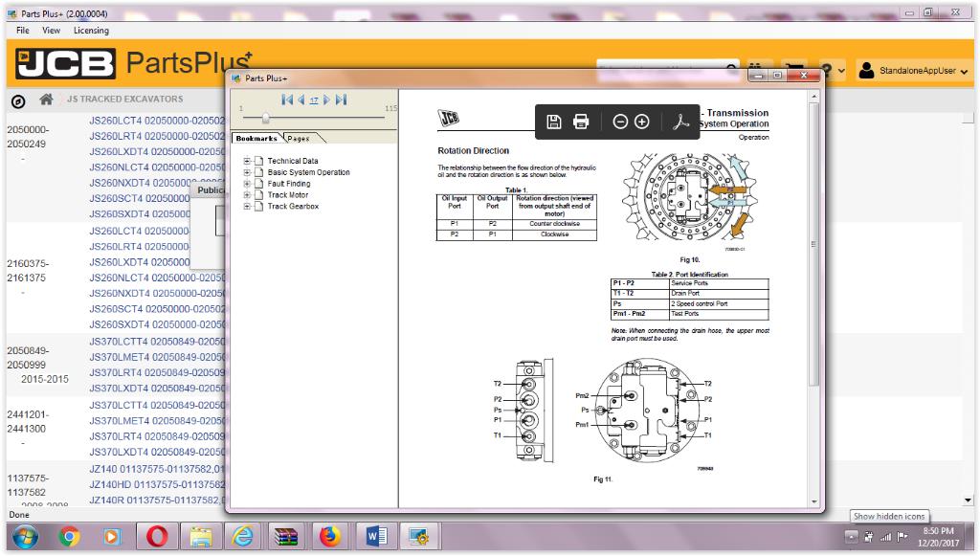Select Track Gearbox bookmark label

(293, 206)
